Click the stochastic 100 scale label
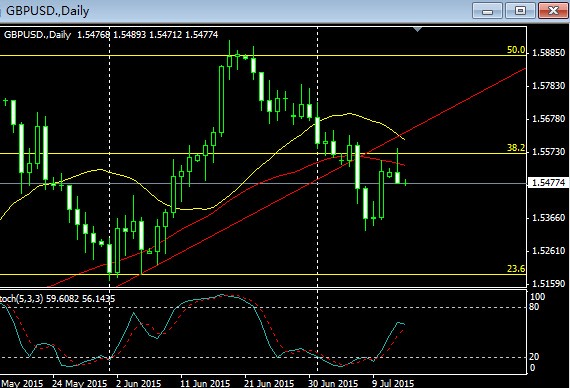This screenshot has height=388, width=570. click(537, 297)
